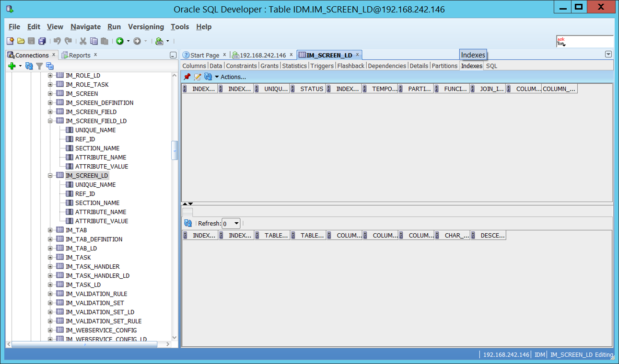Click the Cut scissors icon
The image size is (619, 364).
[x=83, y=41]
